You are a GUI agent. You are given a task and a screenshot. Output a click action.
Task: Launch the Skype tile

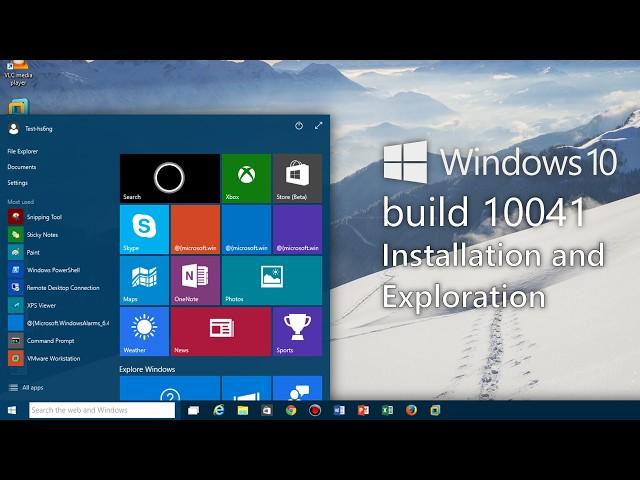144,229
